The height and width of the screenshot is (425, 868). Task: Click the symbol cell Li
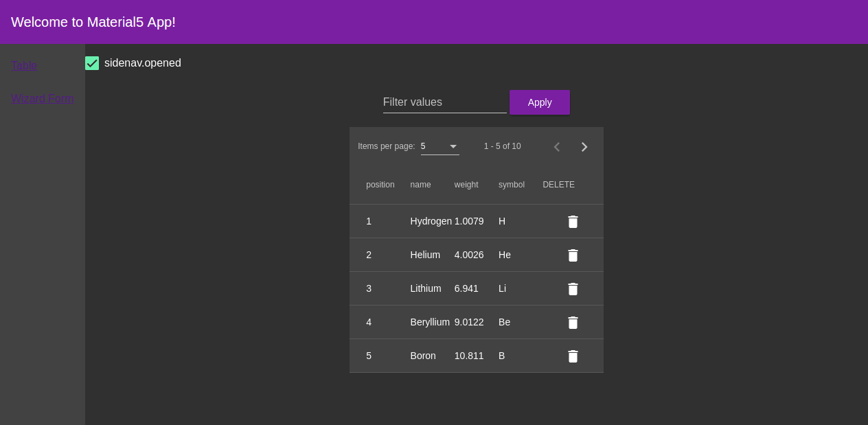(503, 288)
